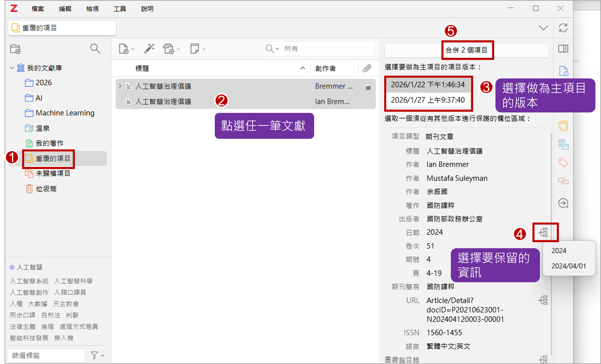Collapse the 我的文獻庫 library tree

click(12, 68)
